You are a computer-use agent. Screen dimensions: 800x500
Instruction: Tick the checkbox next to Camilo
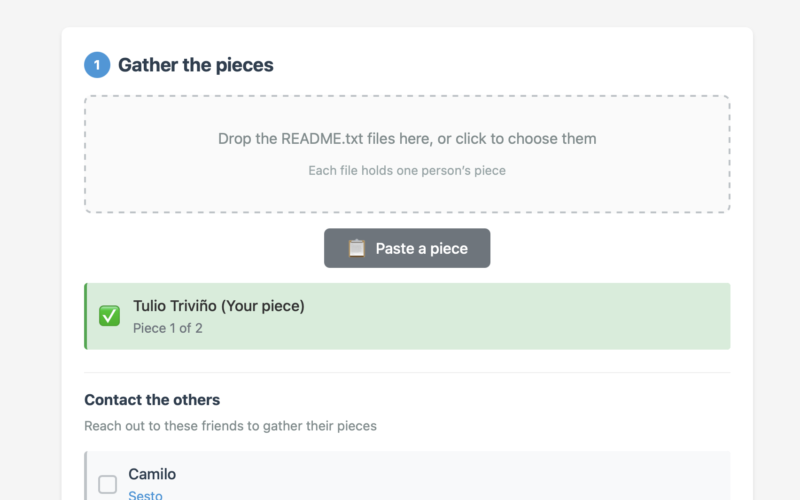[x=108, y=485]
